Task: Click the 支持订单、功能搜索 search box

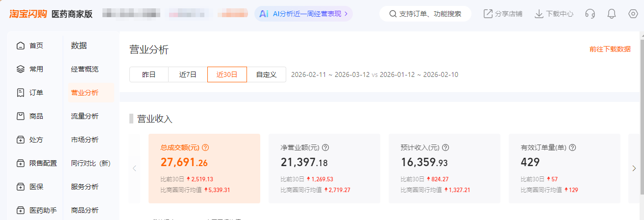Action: pos(425,14)
